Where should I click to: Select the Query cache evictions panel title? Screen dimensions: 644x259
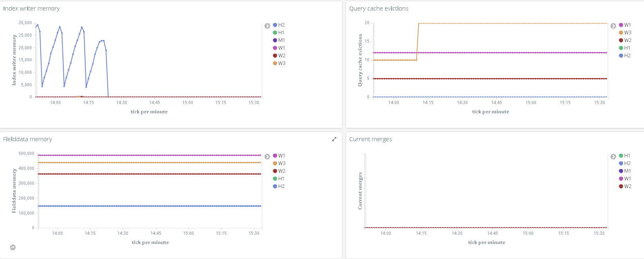pos(379,8)
